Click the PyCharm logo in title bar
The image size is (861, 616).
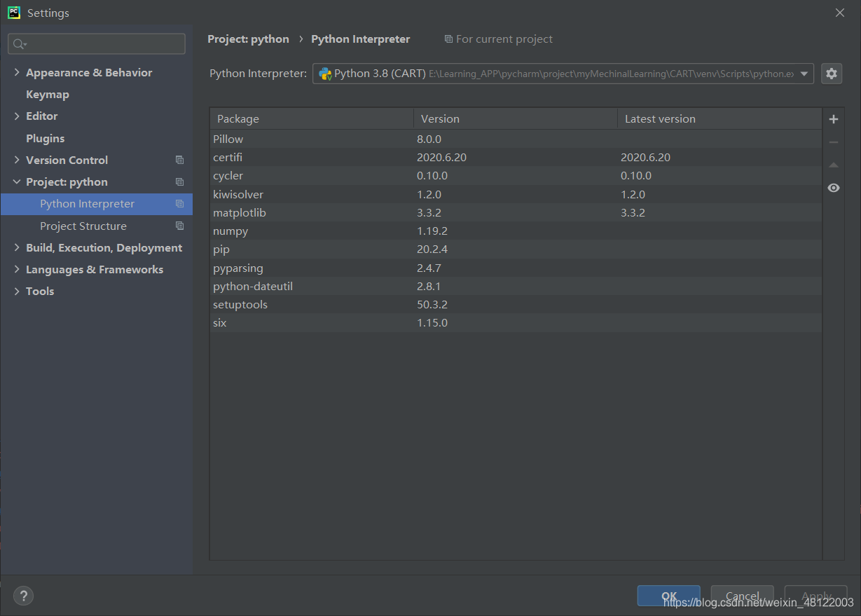(x=14, y=13)
